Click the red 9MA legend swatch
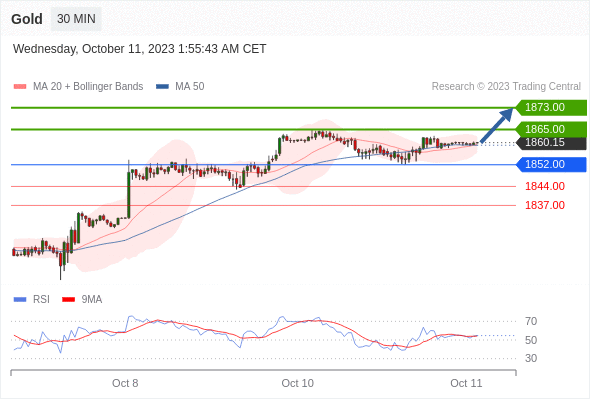 click(68, 300)
